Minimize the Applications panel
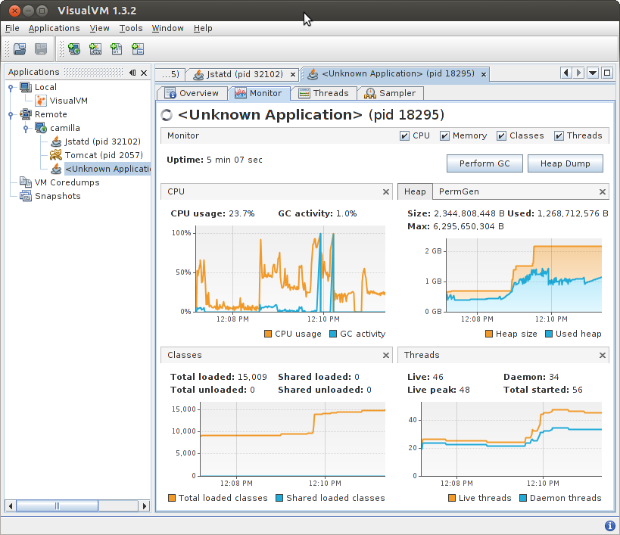The height and width of the screenshot is (535, 620). [x=133, y=73]
